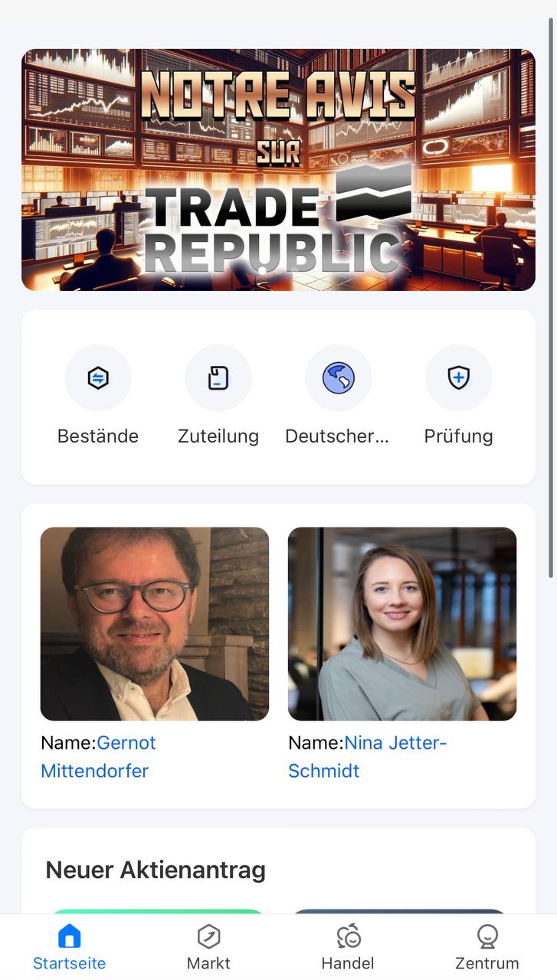
Task: Open the Prüfung shield icon
Action: (458, 378)
